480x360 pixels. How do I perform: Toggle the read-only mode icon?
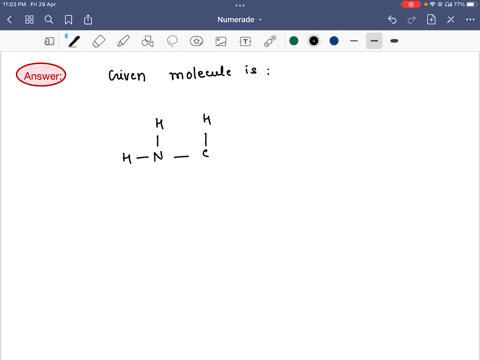click(x=49, y=41)
